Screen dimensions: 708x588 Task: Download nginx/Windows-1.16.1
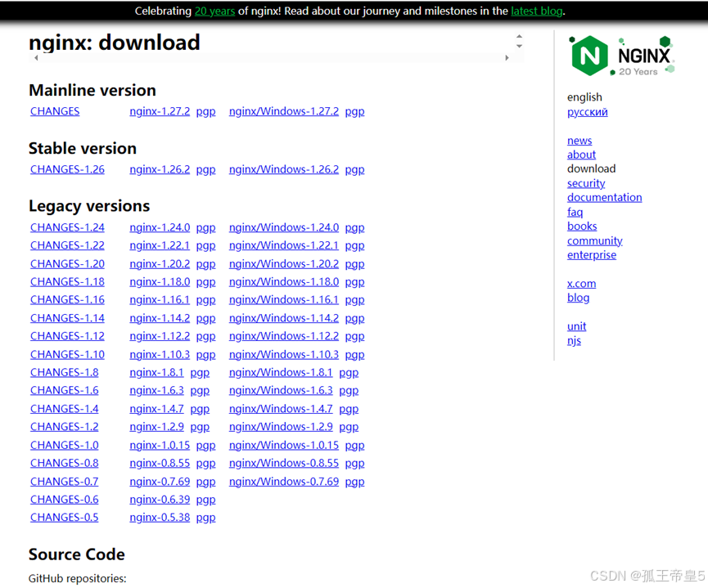tap(283, 300)
